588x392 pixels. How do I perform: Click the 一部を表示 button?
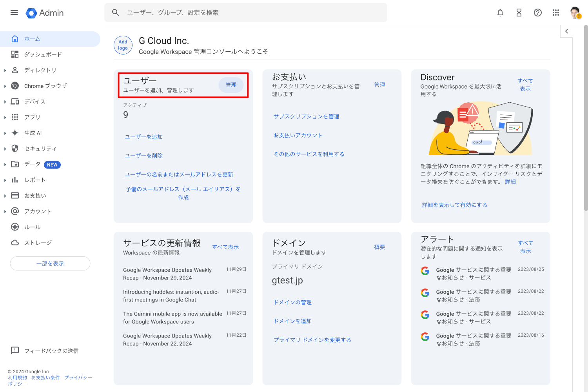point(50,263)
